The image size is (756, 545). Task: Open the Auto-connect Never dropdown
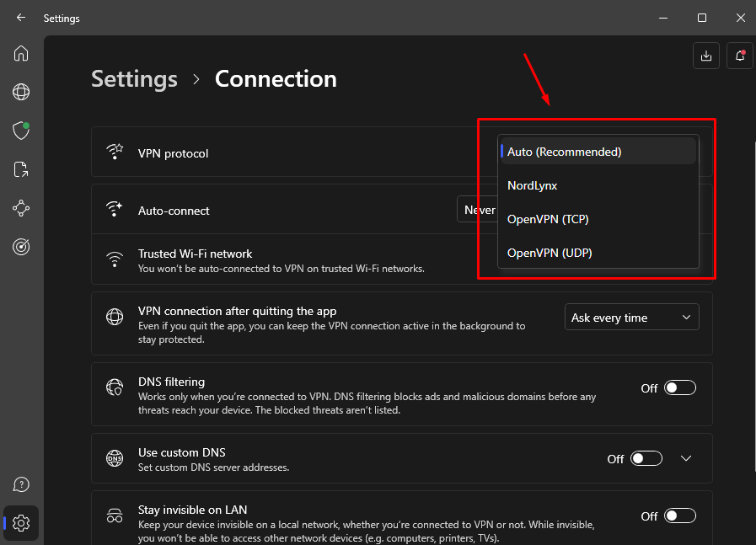(x=477, y=210)
